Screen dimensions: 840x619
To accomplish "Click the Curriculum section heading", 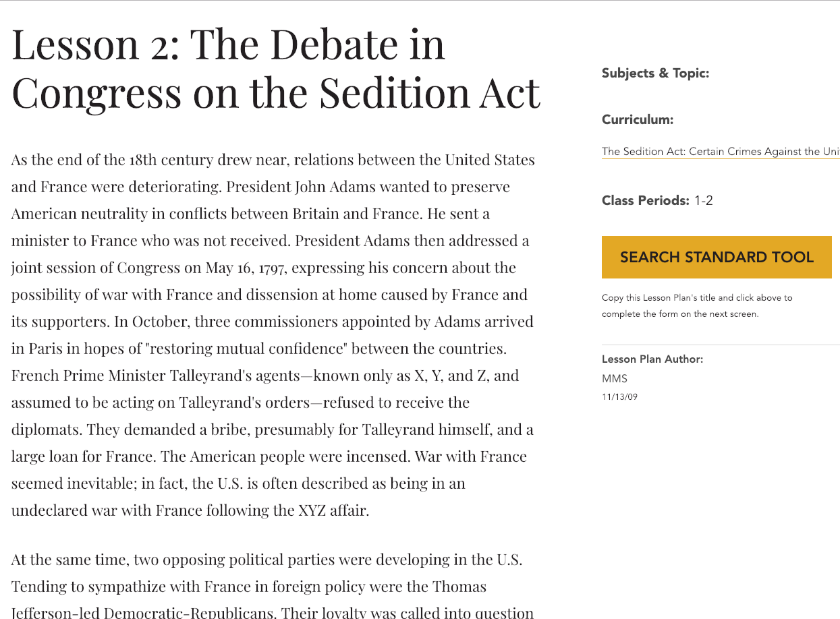I will tap(637, 119).
